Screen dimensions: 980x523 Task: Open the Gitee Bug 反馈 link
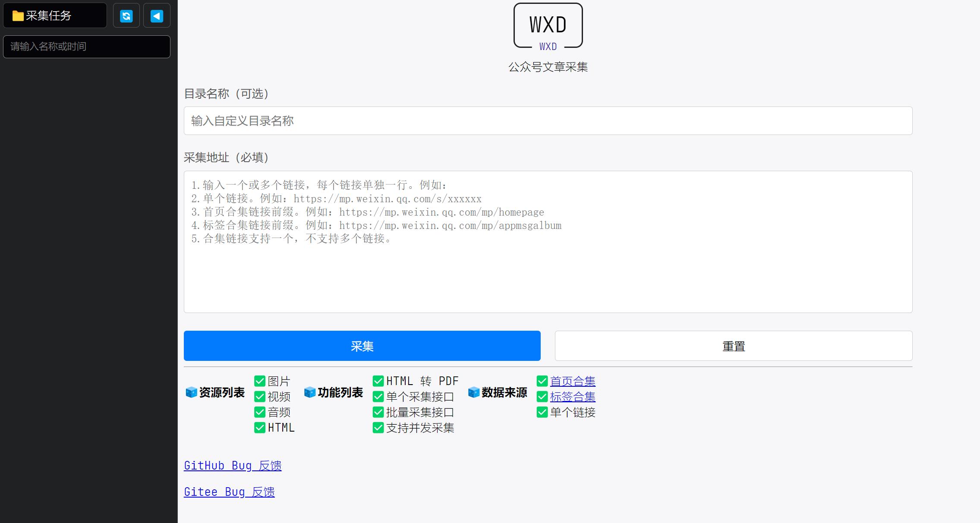(229, 492)
